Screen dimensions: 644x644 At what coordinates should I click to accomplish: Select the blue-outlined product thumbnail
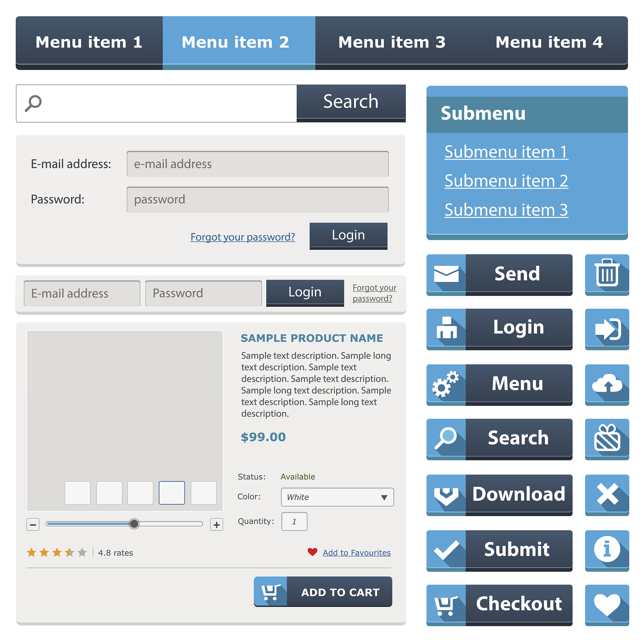[172, 493]
